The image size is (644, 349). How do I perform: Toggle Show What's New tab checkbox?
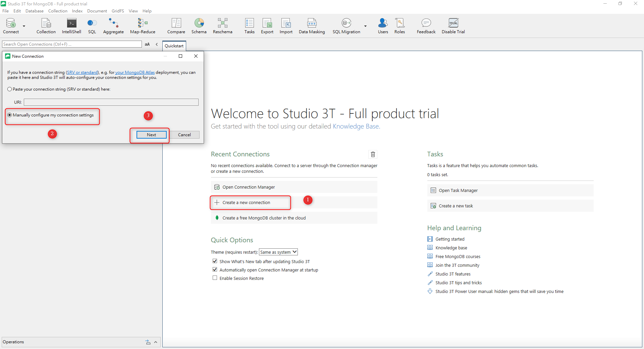pos(215,261)
